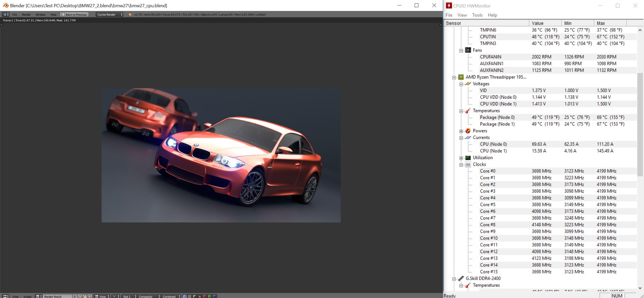644x298 pixels.
Task: Open the Render menu in Blender
Action: pyautogui.click(x=26, y=14)
